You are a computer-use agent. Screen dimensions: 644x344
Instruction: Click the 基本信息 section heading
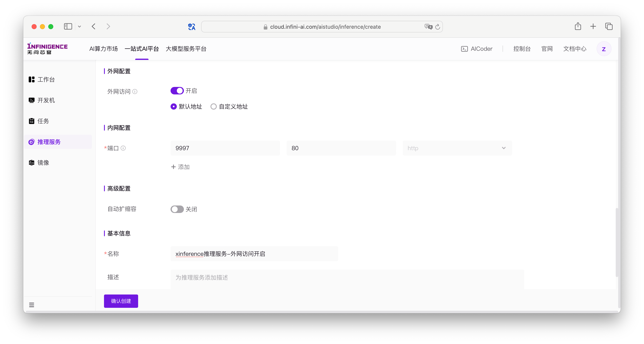coord(119,233)
